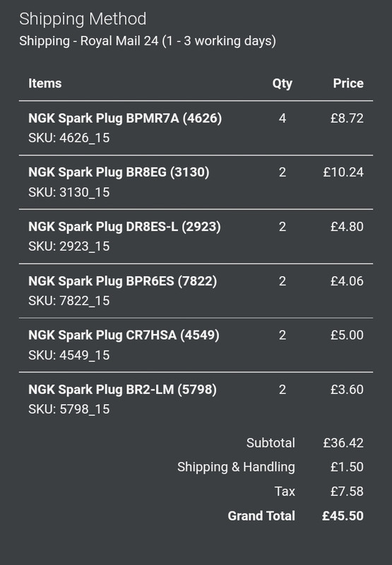The height and width of the screenshot is (565, 392).
Task: Open the NGK Spark Plug CR7HSA (4549) item
Action: (x=124, y=335)
